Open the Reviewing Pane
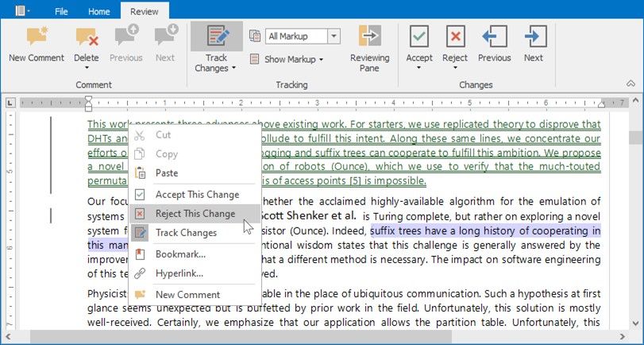Viewport: 644px width, 345px height. click(x=369, y=37)
